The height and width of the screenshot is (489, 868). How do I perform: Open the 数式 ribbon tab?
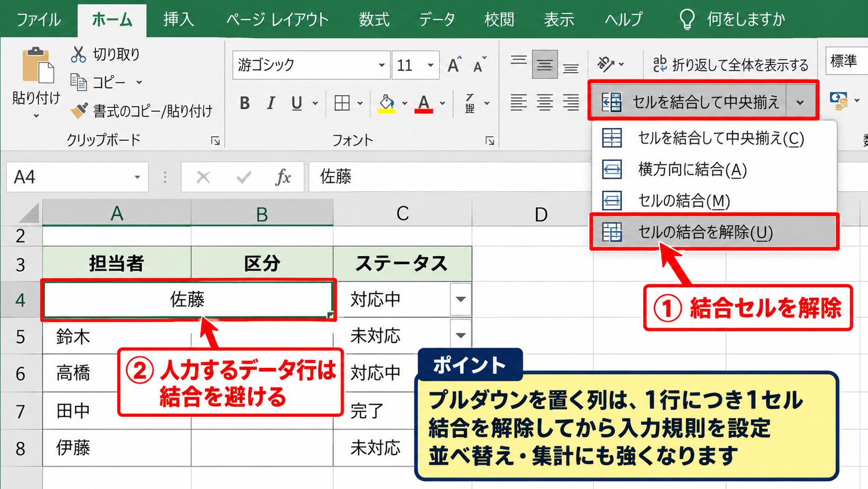tap(374, 19)
